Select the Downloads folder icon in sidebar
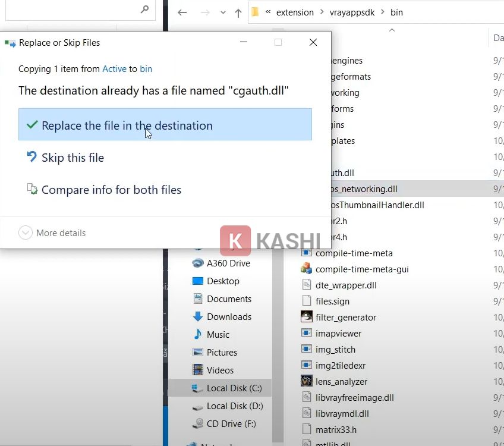Image resolution: width=504 pixels, height=446 pixels. (197, 316)
